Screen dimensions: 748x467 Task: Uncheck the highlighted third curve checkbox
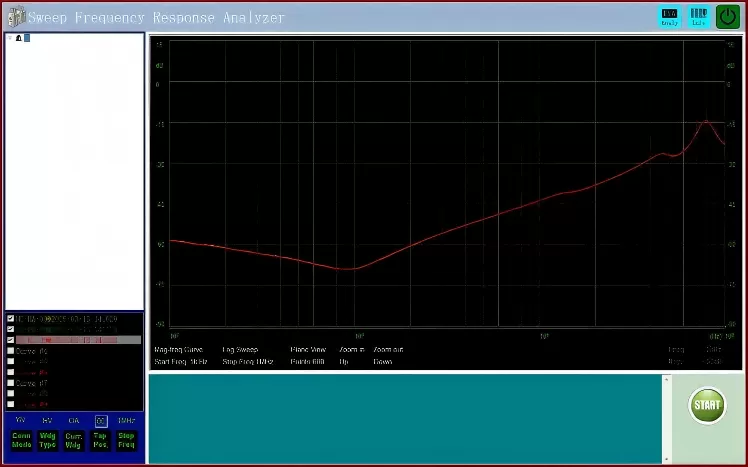(x=11, y=340)
